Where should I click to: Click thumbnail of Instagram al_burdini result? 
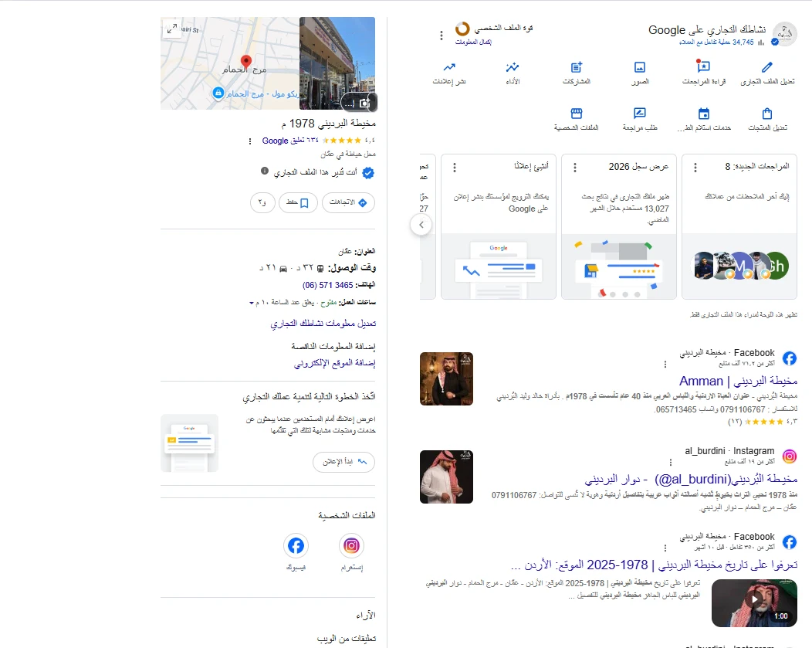(446, 477)
